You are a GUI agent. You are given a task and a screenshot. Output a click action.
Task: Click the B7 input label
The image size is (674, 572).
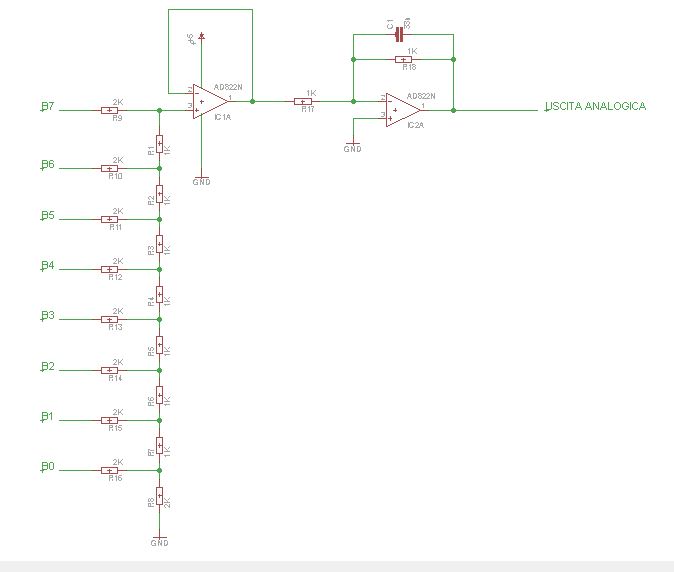[48, 106]
